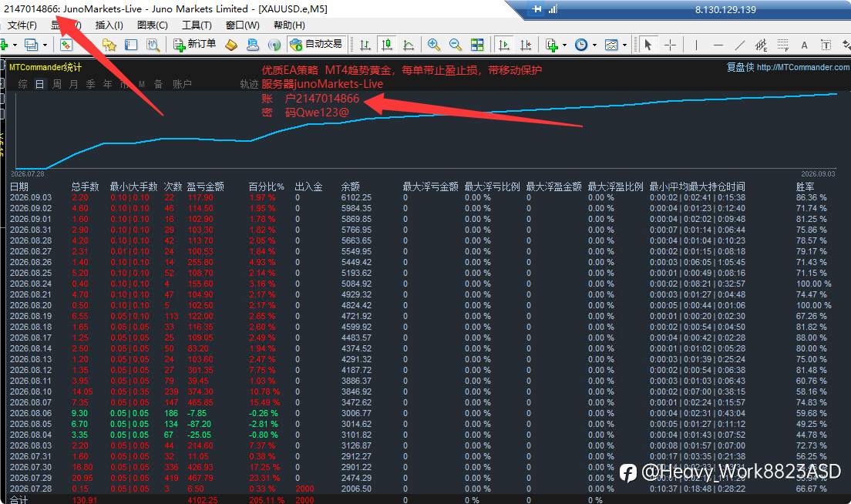Open the 窗口(W) menu
Image resolution: width=851 pixels, height=504 pixels.
point(243,25)
